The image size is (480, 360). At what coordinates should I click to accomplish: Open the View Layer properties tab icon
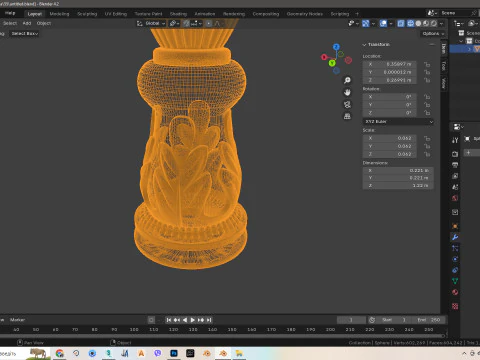click(x=455, y=176)
